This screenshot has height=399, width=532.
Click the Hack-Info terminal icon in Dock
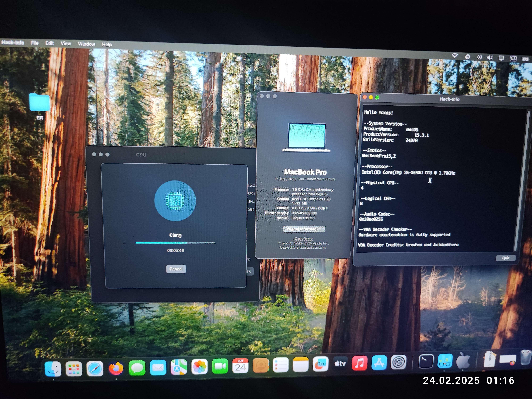tap(426, 361)
